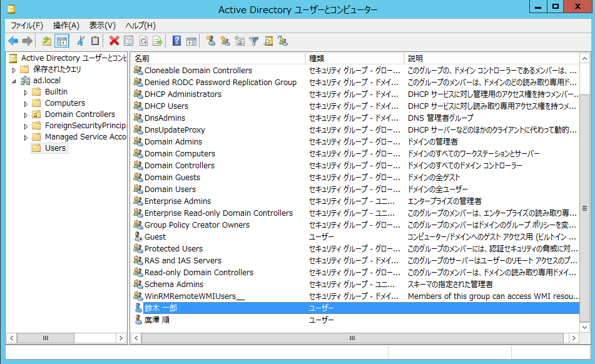Sort by the 説明 column header
The width and height of the screenshot is (595, 364).
coord(492,58)
